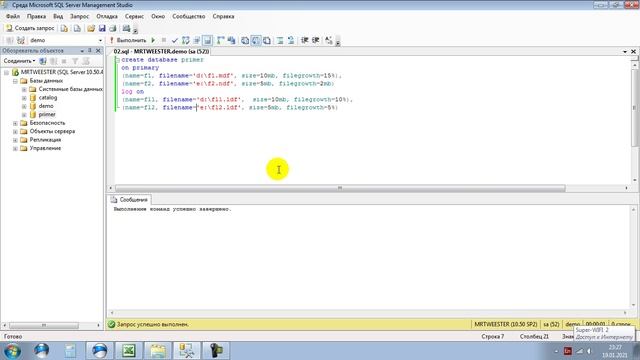The height and width of the screenshot is (360, 640).
Task: Click the save floppy disk icon
Action: pos(102,28)
